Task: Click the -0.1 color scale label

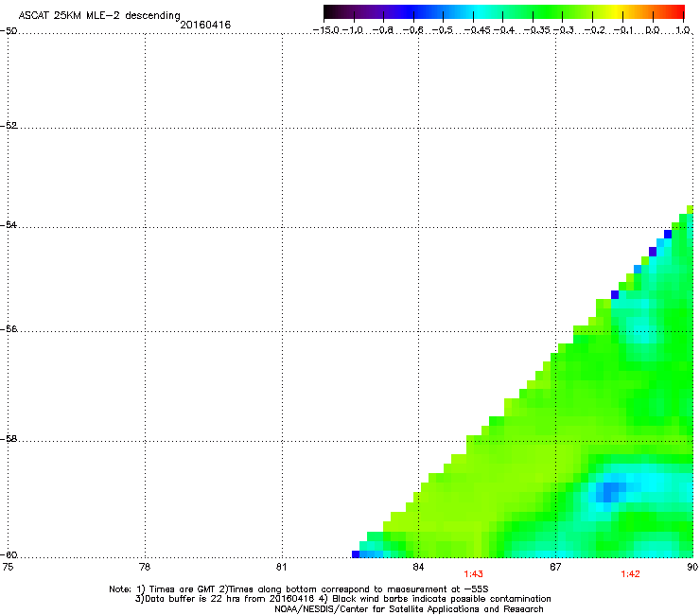Action: [623, 30]
